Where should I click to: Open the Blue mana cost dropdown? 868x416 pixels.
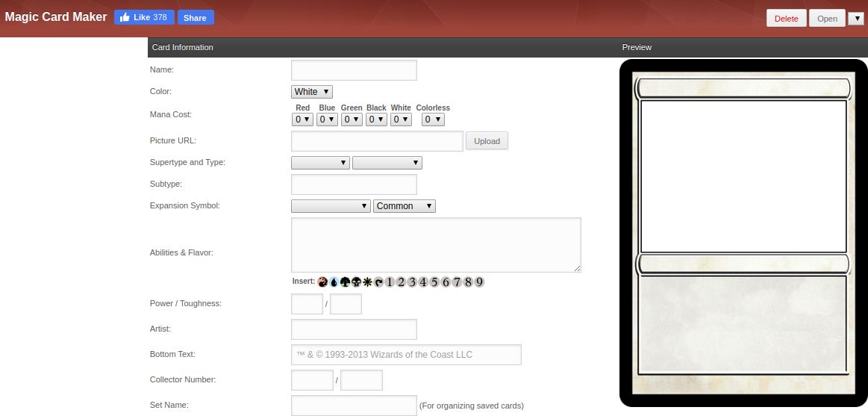[x=327, y=119]
